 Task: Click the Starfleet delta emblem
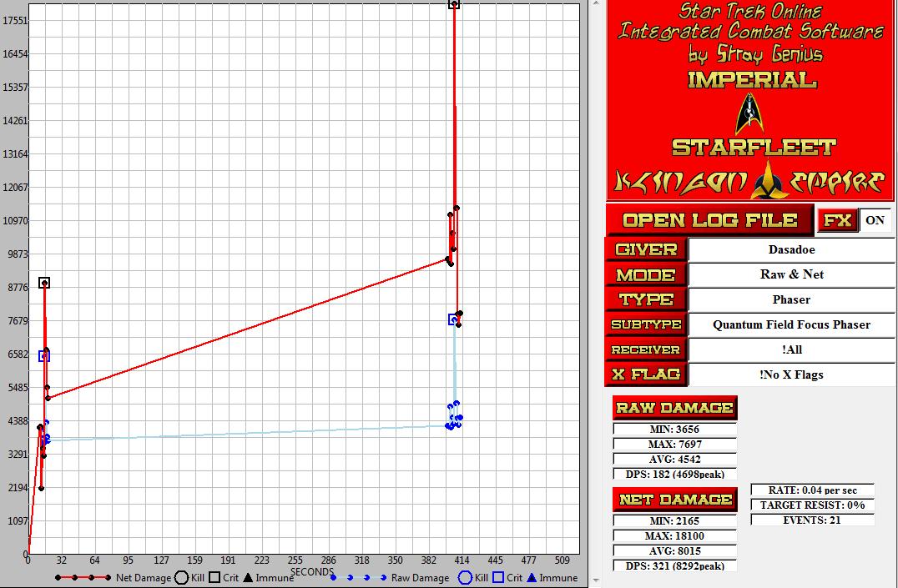coord(749,113)
